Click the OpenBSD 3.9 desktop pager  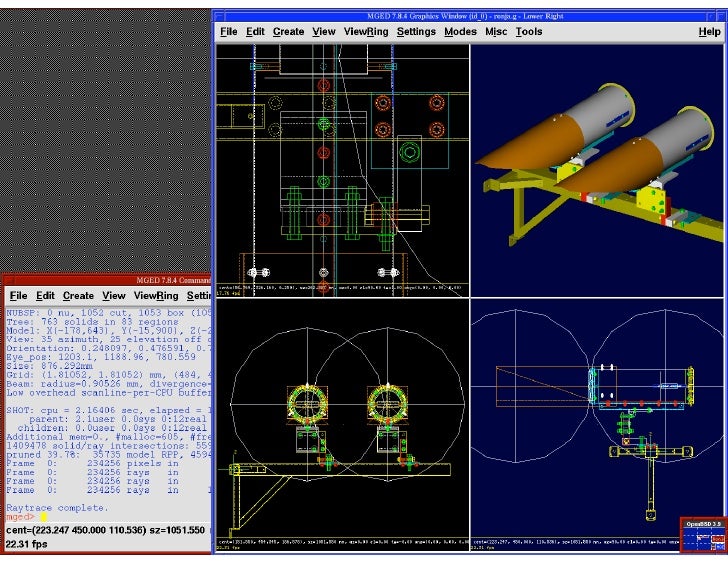[x=703, y=535]
